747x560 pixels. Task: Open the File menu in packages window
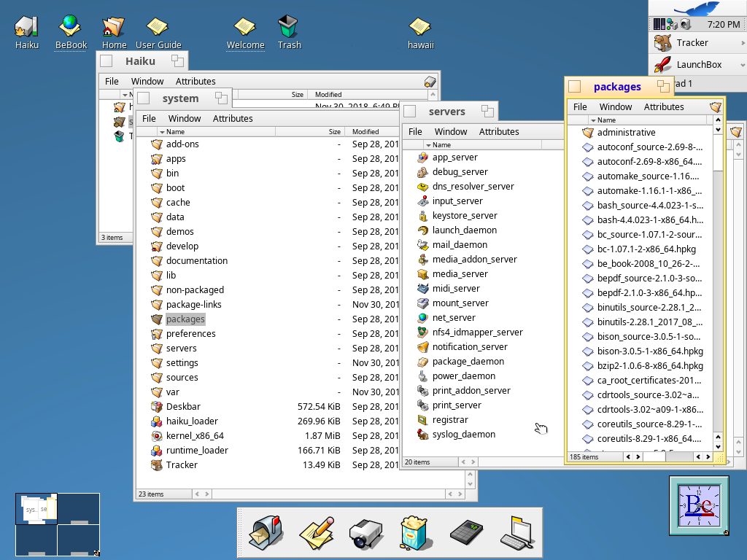click(580, 106)
